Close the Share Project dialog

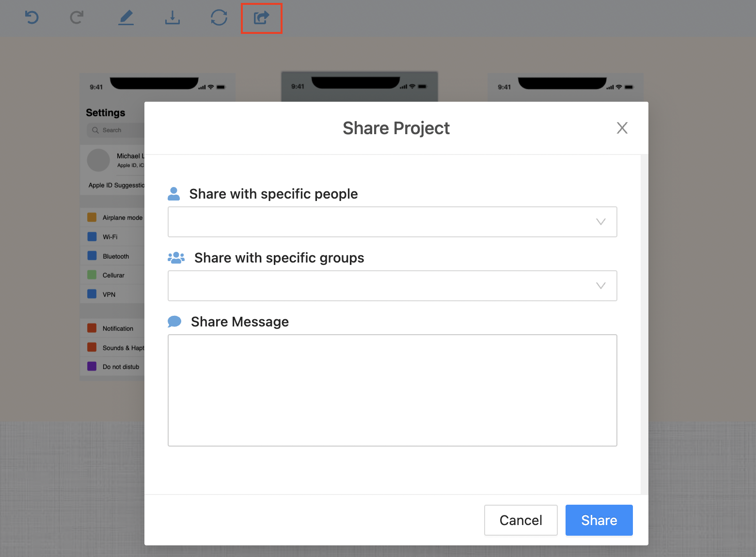(622, 128)
